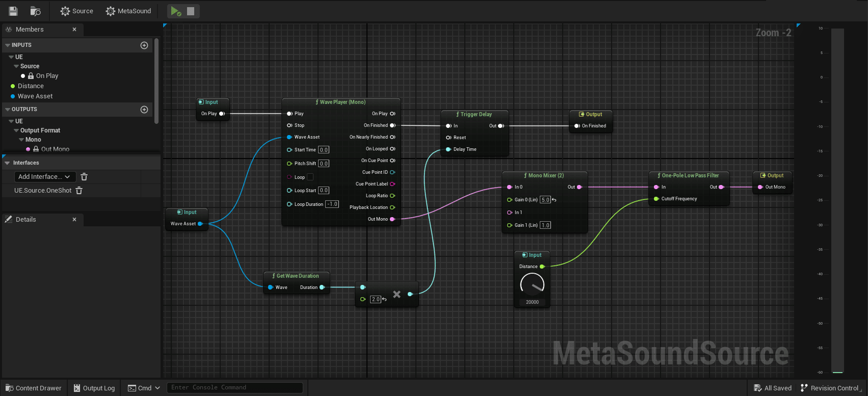Open the Revision Control menu
The width and height of the screenshot is (868, 396).
click(x=830, y=388)
